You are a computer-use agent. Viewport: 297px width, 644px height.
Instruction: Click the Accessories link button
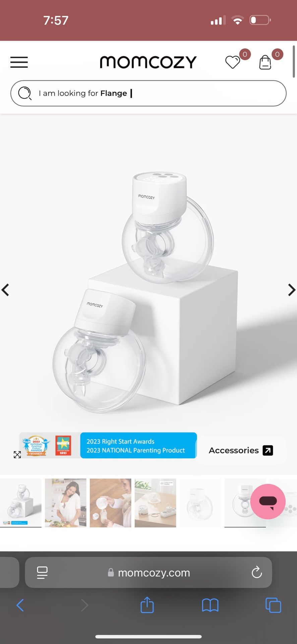pos(241,450)
